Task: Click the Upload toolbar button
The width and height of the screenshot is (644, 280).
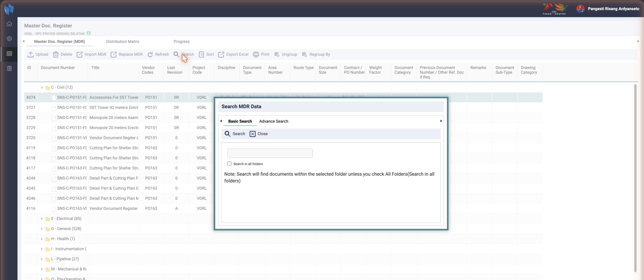Action: pyautogui.click(x=38, y=54)
